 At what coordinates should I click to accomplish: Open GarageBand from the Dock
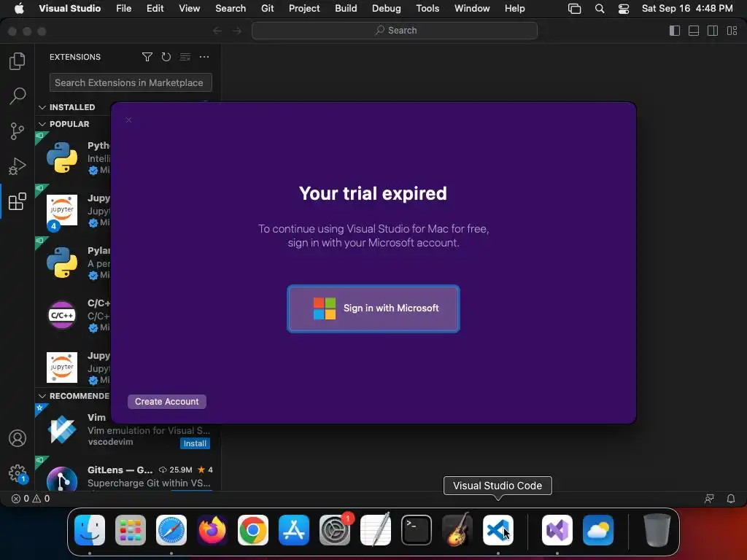click(x=457, y=530)
